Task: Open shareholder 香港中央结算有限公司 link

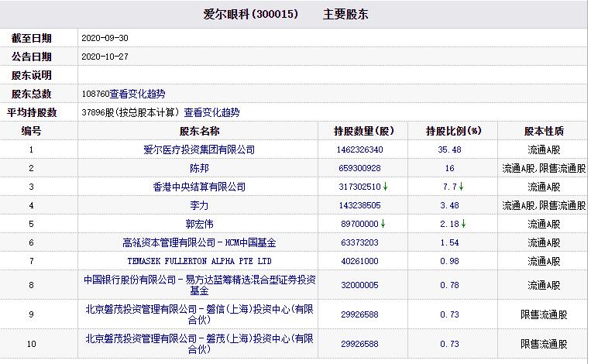Action: point(199,187)
